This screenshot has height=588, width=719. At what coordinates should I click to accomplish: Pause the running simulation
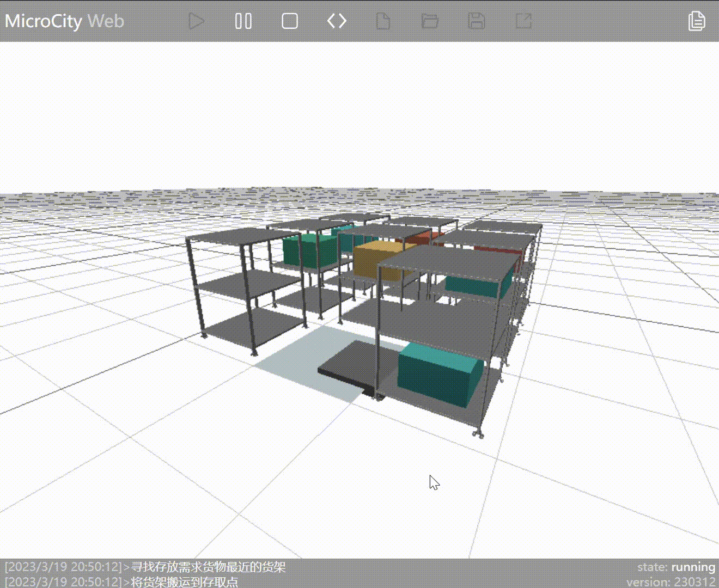coord(243,21)
